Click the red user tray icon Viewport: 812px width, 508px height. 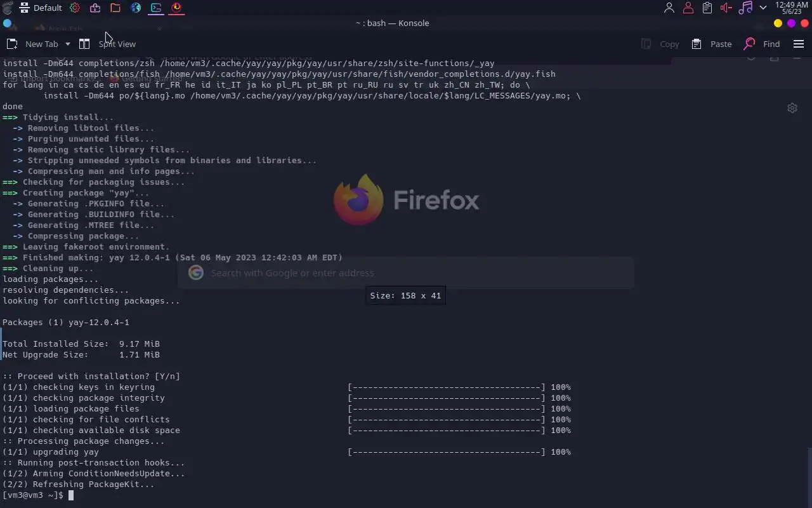688,8
